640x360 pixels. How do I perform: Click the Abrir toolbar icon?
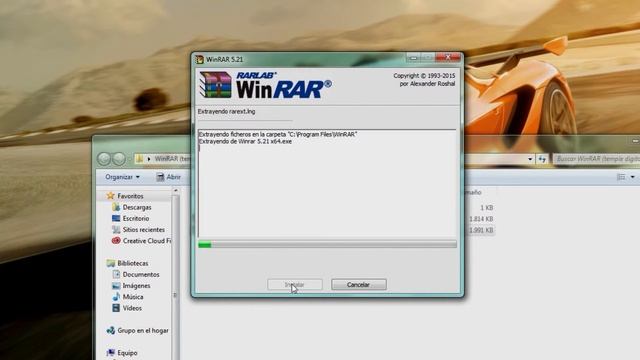(160, 177)
